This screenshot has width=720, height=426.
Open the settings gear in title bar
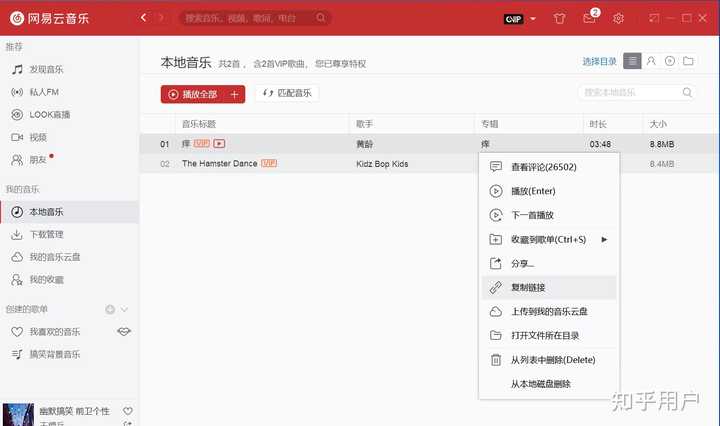618,19
